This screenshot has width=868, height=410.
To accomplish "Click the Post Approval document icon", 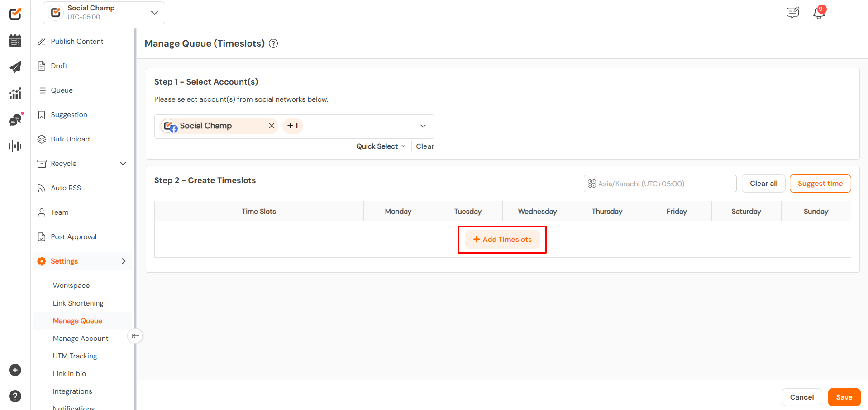I will 42,237.
